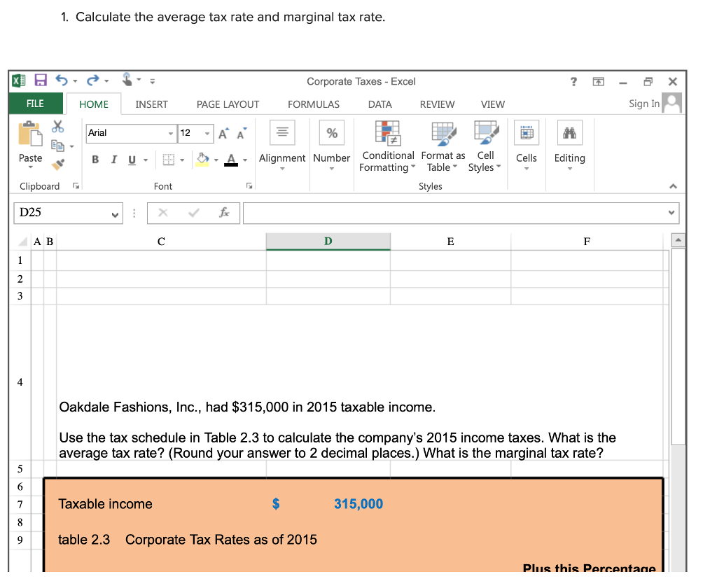
Task: Open the FILE menu
Action: (36, 104)
